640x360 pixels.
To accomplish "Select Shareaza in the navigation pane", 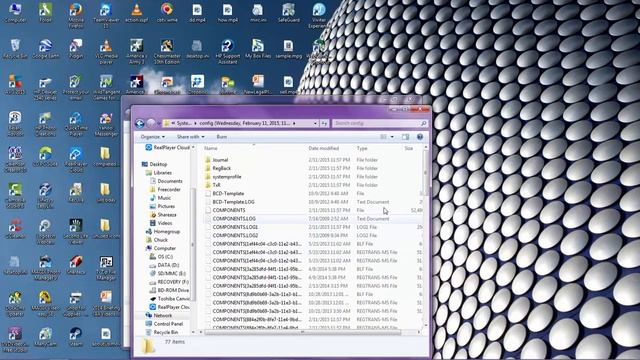I will tap(167, 215).
